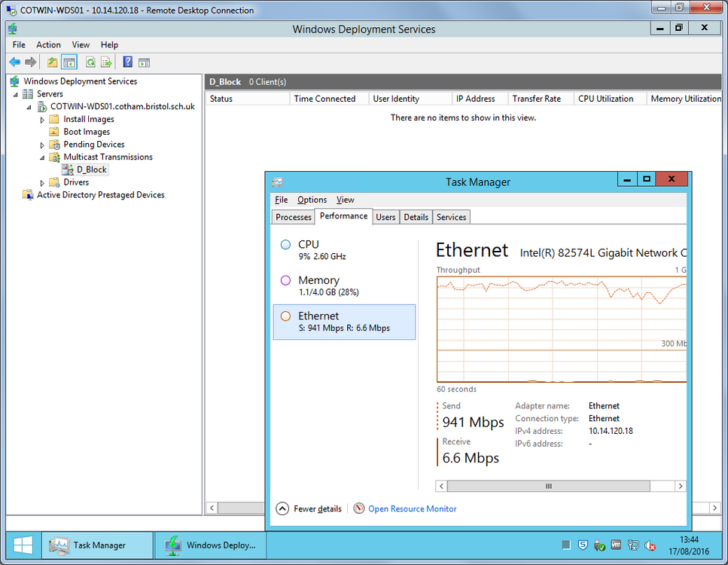Select the COTWIN-WDS01.cotham.bristol.sch.uk server node

pyautogui.click(x=123, y=106)
